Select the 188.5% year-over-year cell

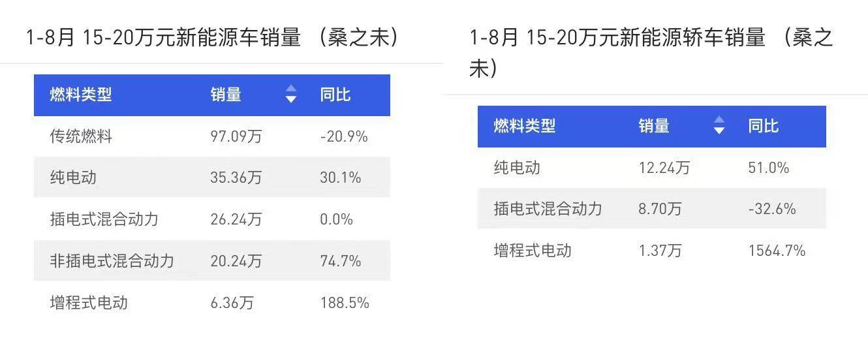click(345, 303)
